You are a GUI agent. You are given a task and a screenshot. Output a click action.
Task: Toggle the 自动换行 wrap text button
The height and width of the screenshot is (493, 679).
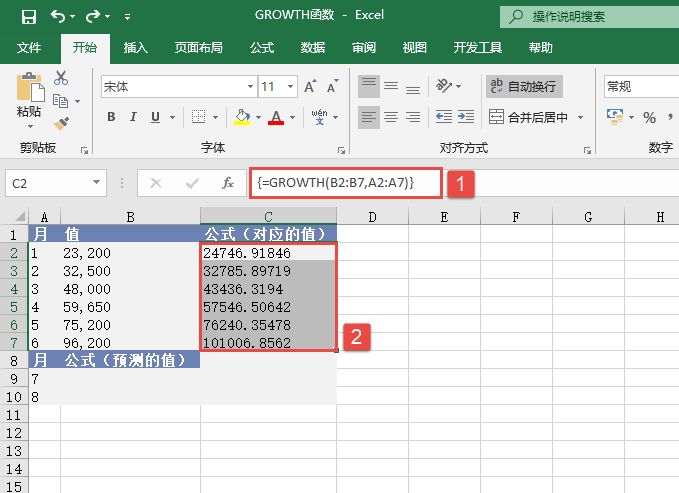[522, 87]
